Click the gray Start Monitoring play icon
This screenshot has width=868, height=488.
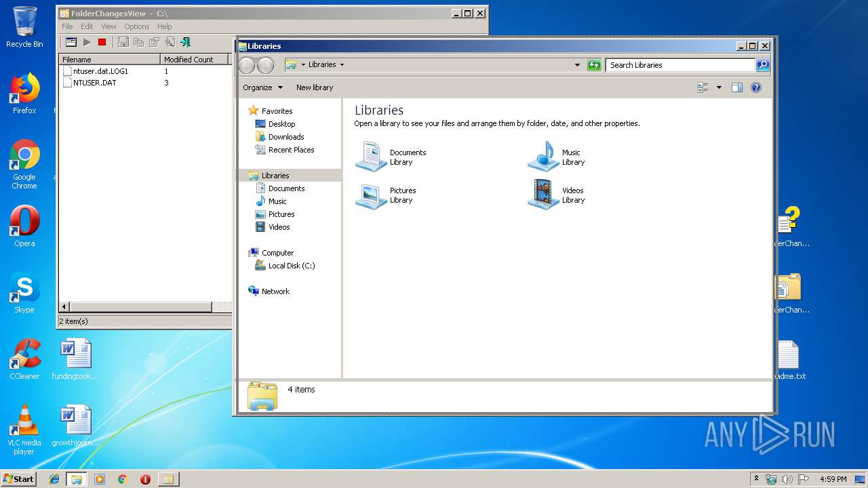[x=87, y=42]
